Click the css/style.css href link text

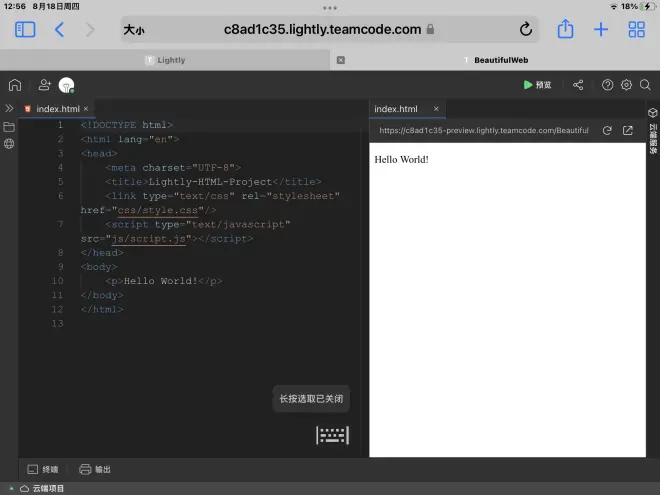point(157,210)
